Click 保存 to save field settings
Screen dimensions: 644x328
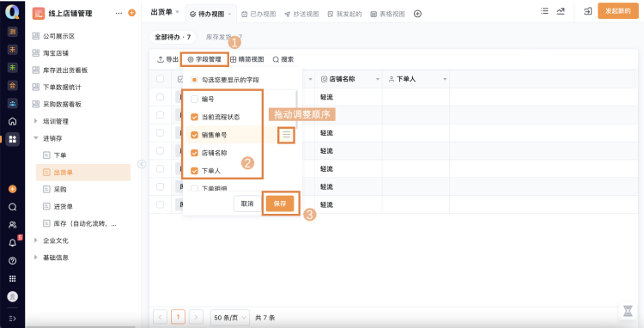[x=280, y=203]
